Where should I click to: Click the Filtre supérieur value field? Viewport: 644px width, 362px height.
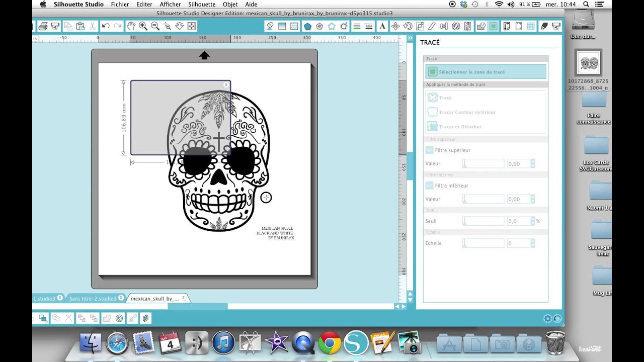518,163
